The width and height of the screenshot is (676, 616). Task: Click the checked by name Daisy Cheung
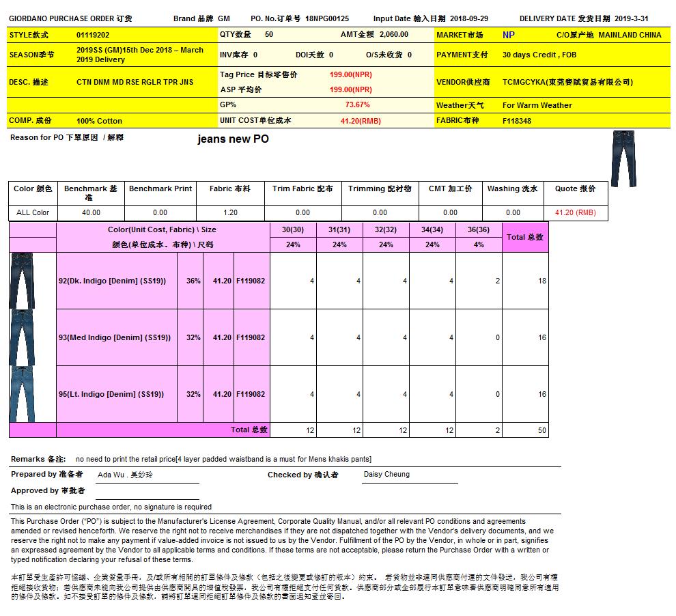386,475
